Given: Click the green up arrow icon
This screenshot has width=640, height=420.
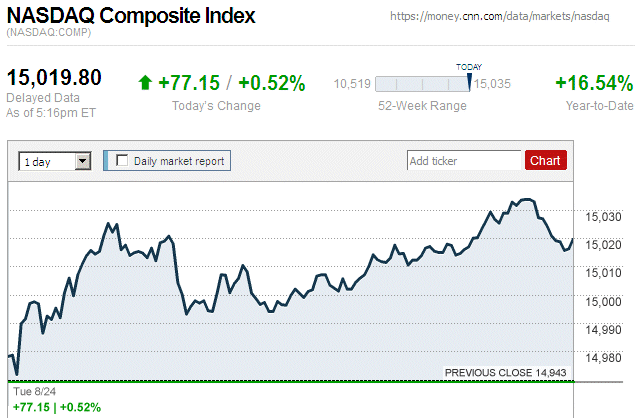Looking at the screenshot, I should pos(145,83).
